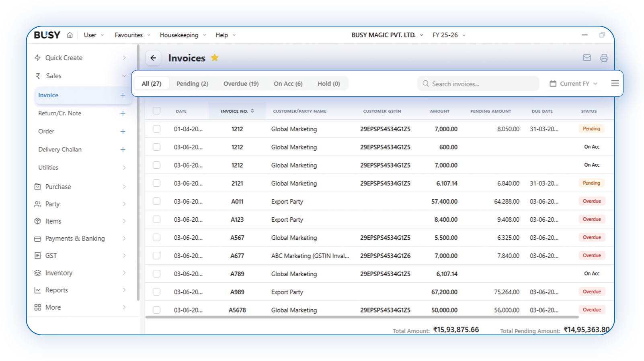Check the box for invoice 1212 amount 600.00

click(x=157, y=147)
